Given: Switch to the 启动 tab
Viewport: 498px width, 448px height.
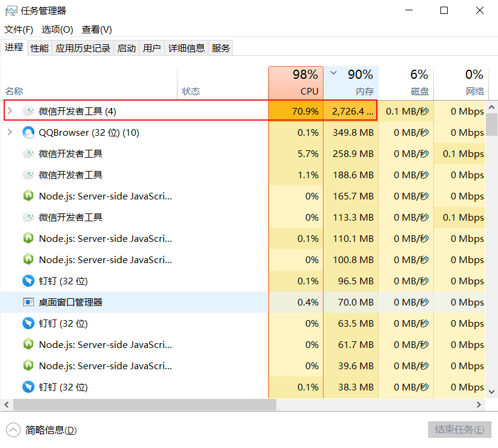Looking at the screenshot, I should click(x=127, y=48).
